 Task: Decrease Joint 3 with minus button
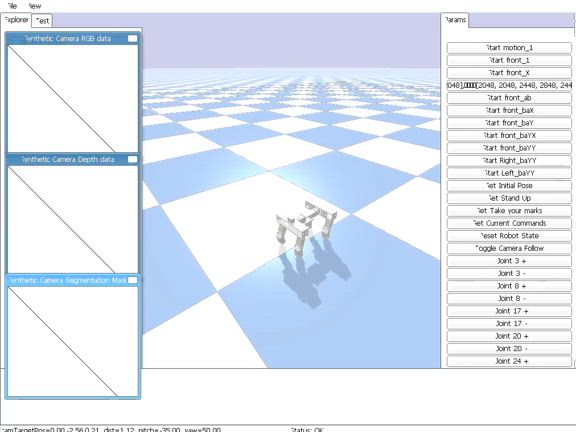click(x=509, y=273)
